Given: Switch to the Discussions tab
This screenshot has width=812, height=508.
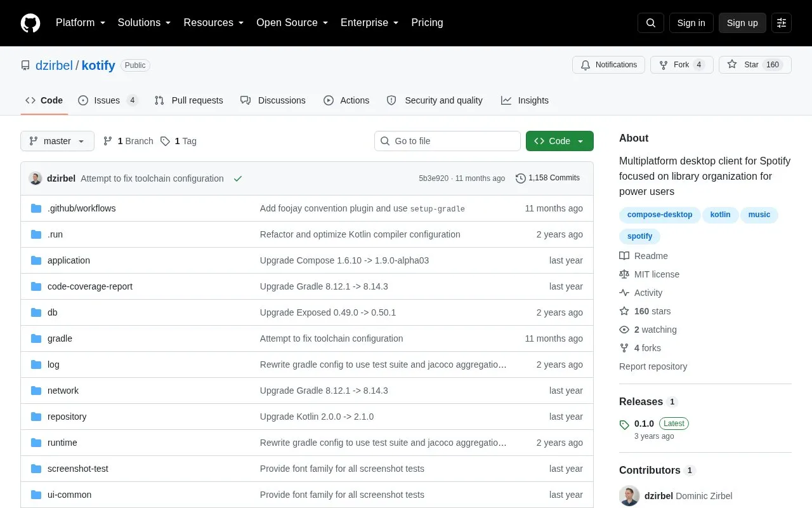Looking at the screenshot, I should pyautogui.click(x=273, y=100).
